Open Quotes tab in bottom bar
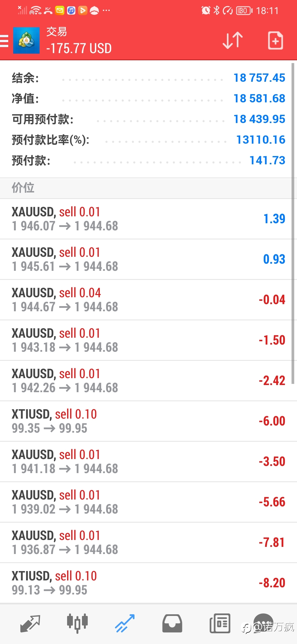 [x=30, y=624]
